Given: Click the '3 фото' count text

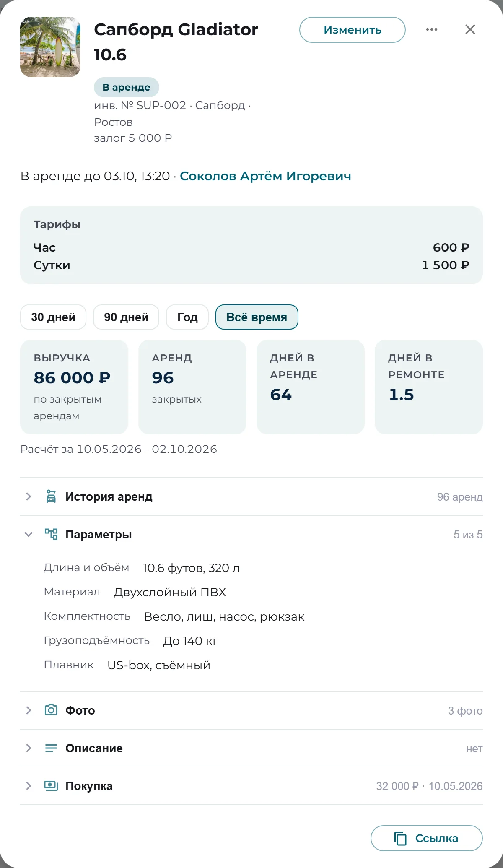Looking at the screenshot, I should (465, 711).
